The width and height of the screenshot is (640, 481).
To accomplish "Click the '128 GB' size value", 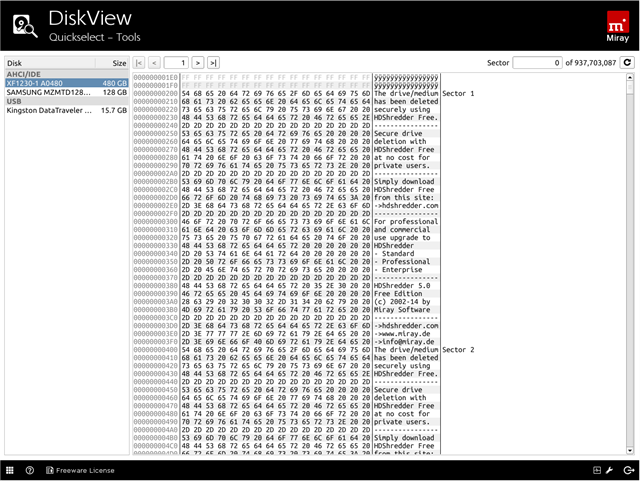I will 115,92.
